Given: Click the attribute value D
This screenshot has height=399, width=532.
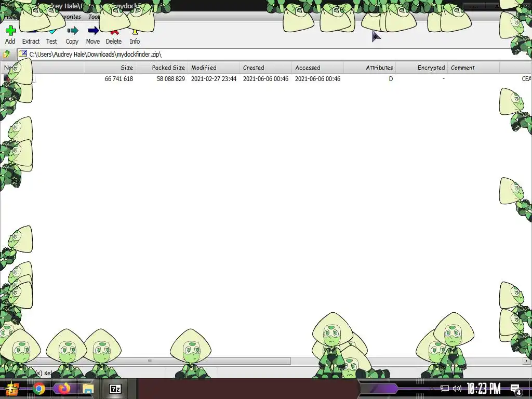Looking at the screenshot, I should pyautogui.click(x=391, y=79).
